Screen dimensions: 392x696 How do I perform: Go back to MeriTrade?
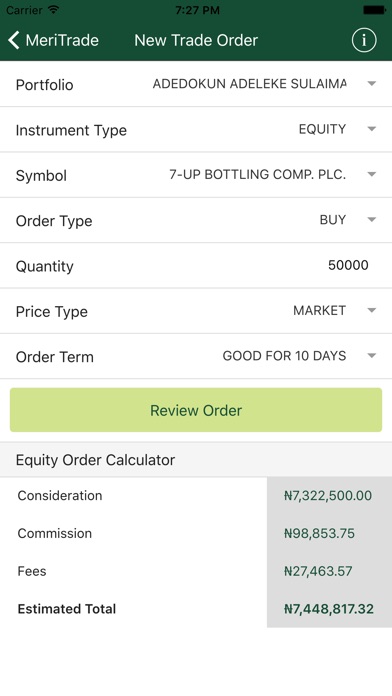pos(53,40)
